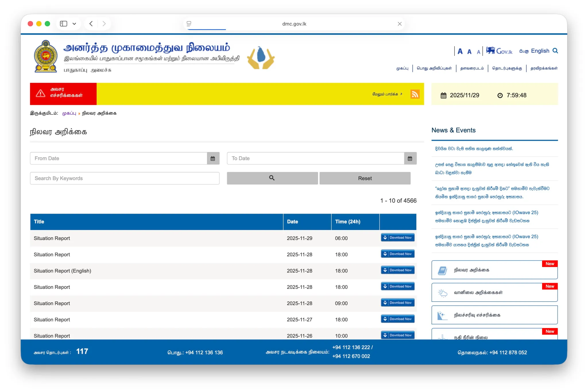Download the 2025-11-29 06:00 Situation Report
The image size is (588, 392).
[398, 237]
